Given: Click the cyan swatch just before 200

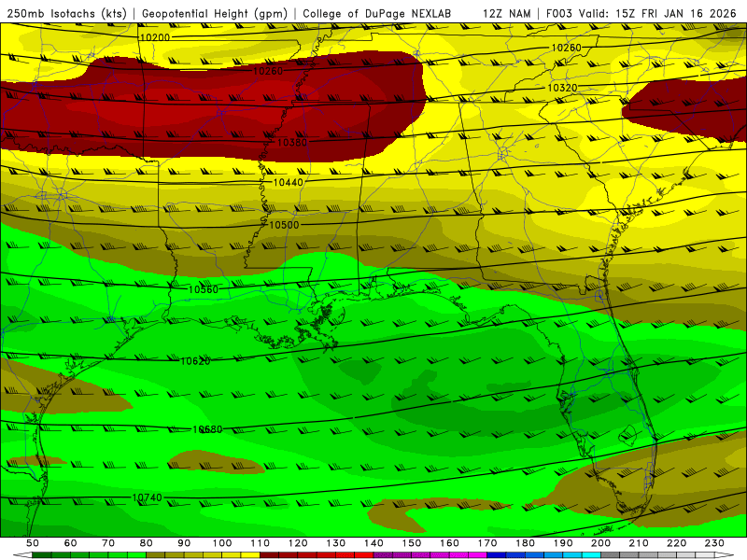Looking at the screenshot, I should coord(592,555).
